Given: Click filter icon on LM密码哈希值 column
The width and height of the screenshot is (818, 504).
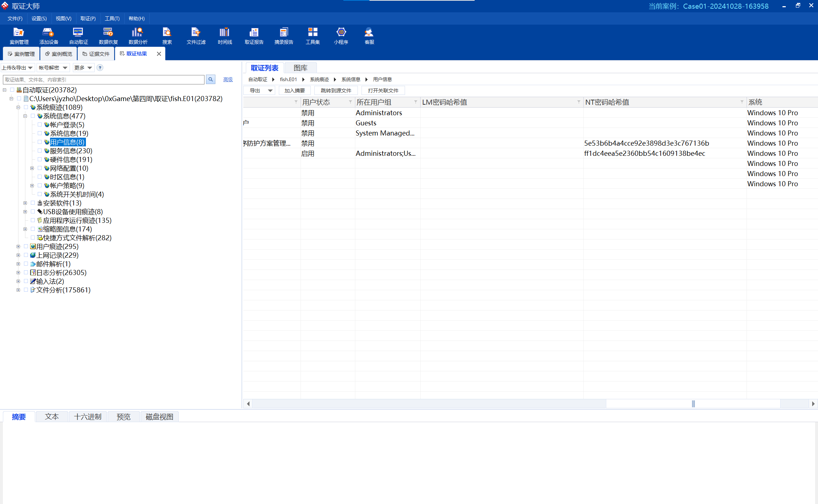Looking at the screenshot, I should pos(579,102).
